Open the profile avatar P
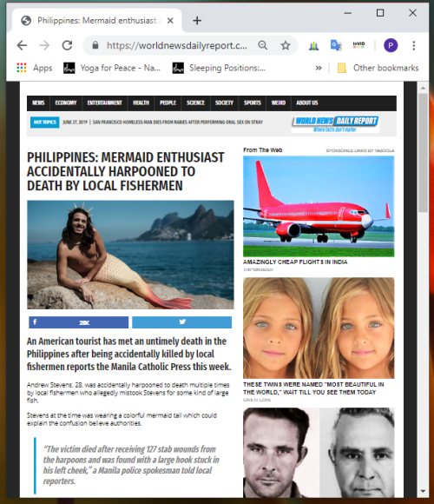This screenshot has width=434, height=504. (x=391, y=45)
